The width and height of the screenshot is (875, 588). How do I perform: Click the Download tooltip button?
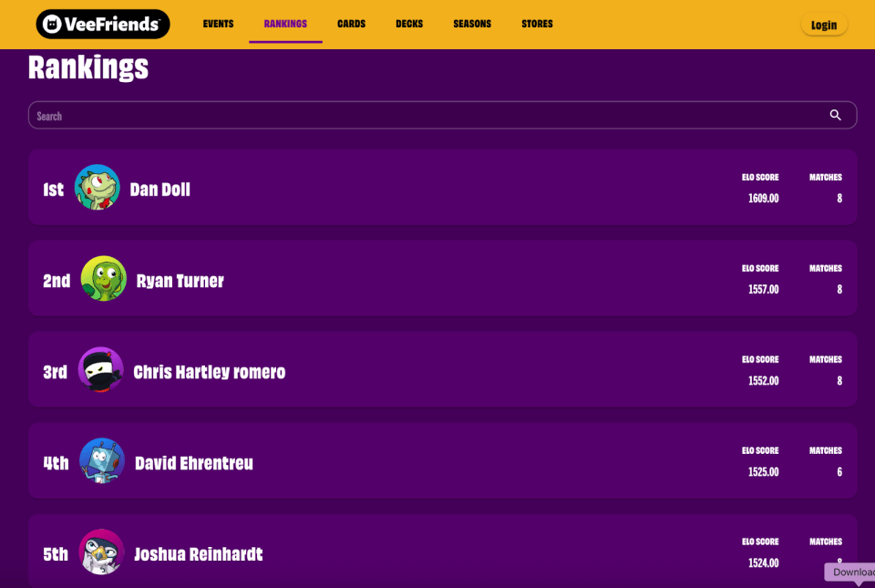coord(851,573)
